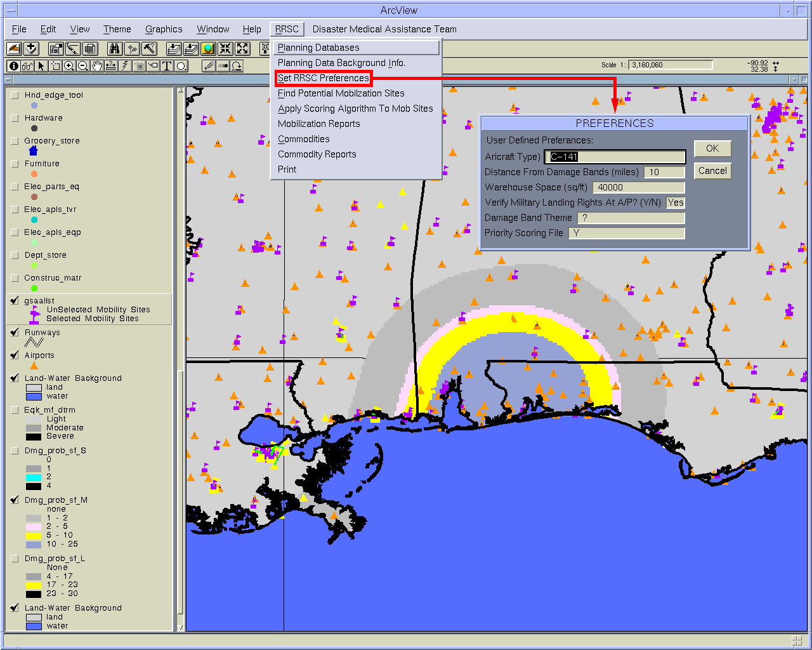Open the Theme menu
Viewport: 812px width, 650px height.
pos(117,29)
